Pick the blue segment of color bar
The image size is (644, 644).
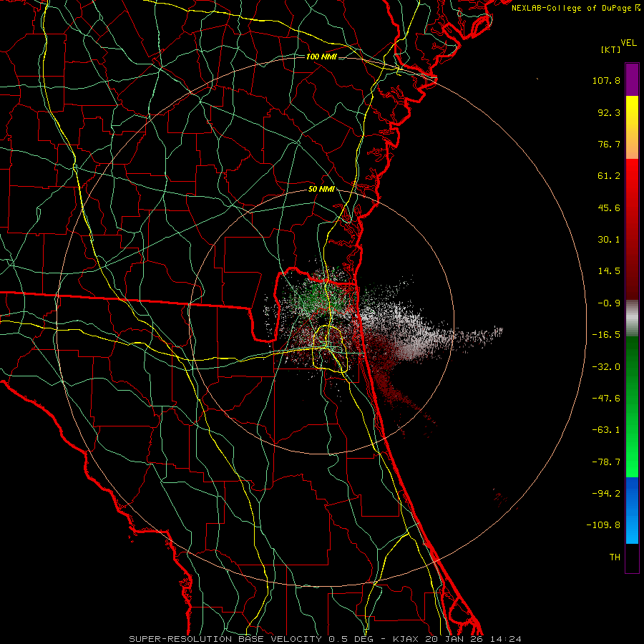click(x=632, y=510)
